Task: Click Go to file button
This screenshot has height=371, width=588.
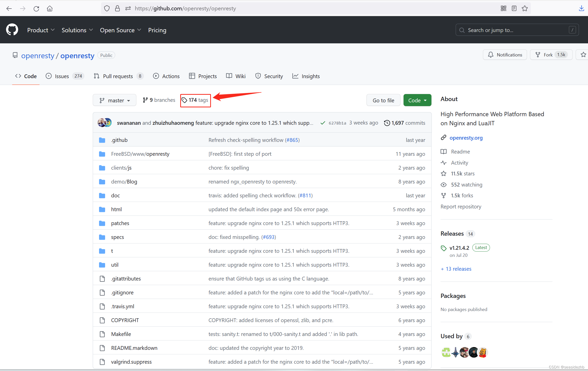Action: pos(383,100)
